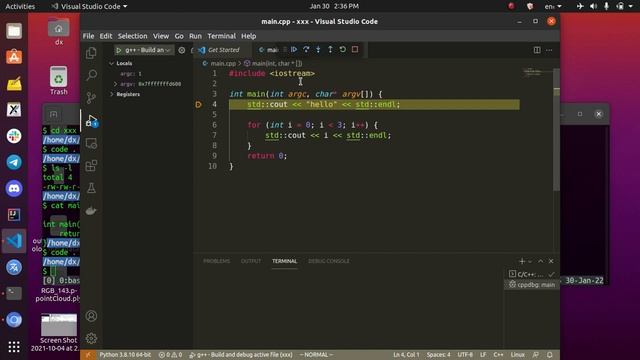
Task: Open the View menu
Action: pyautogui.click(x=161, y=36)
